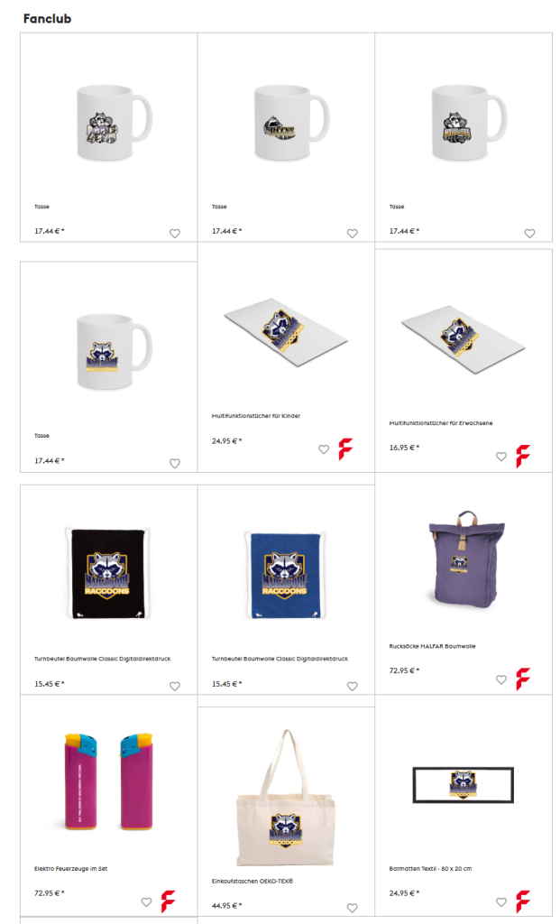Viewport: 560px width, 924px height.
Task: Open the Elektro Feuerzeuge im Set link
Action: 70,869
